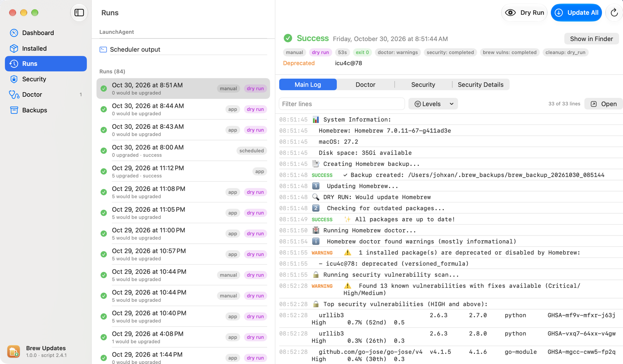Open Scheduler output
The height and width of the screenshot is (364, 623).
(183, 49)
